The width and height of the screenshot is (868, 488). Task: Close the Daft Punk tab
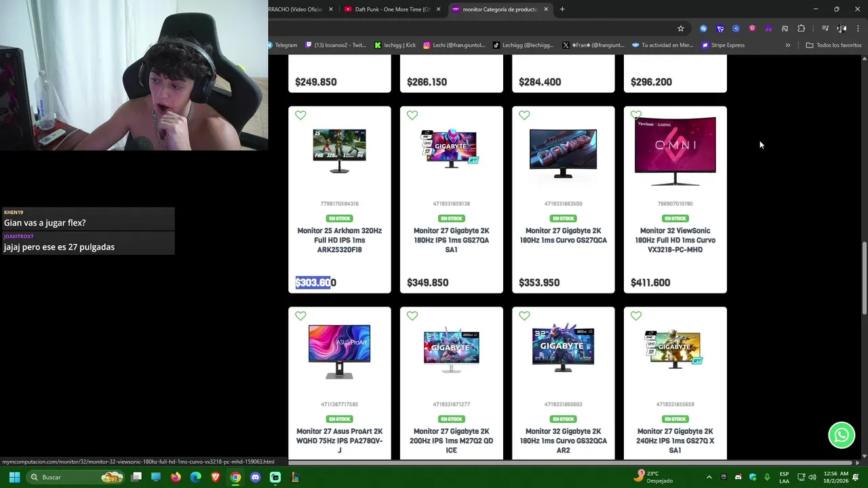tap(438, 9)
